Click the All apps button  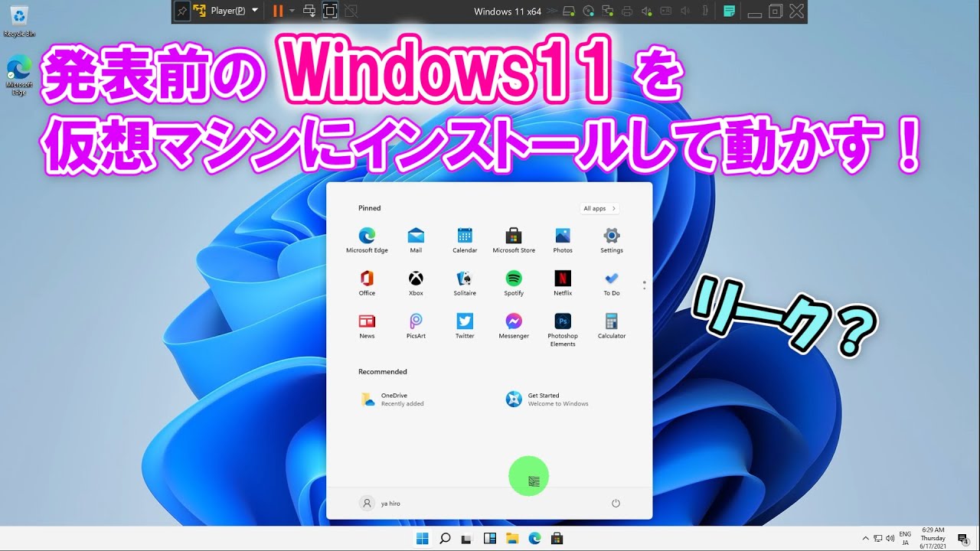599,208
